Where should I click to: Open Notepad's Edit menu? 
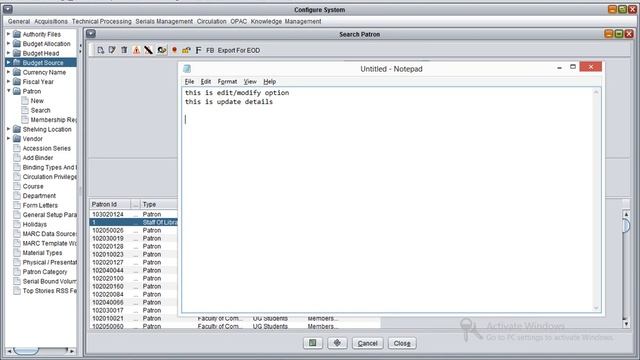tap(206, 82)
